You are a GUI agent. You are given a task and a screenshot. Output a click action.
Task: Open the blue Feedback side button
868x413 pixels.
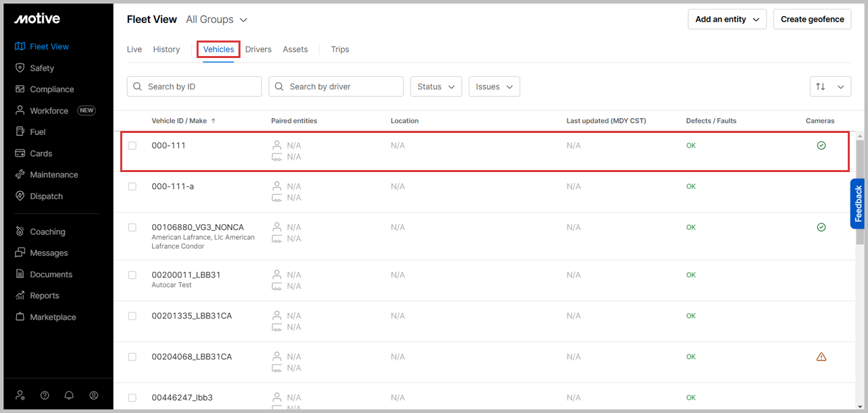857,204
